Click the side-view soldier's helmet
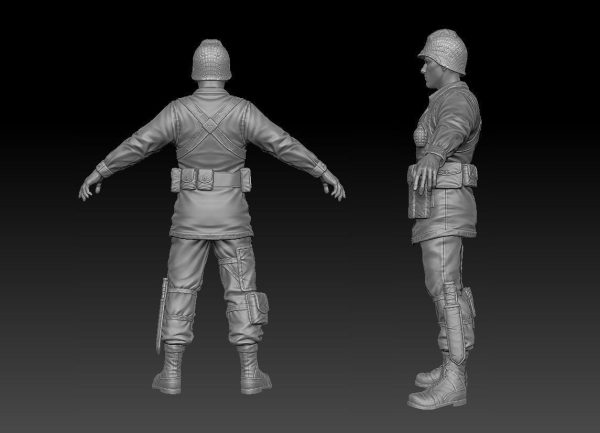Viewport: 600px width, 433px height. tap(444, 52)
